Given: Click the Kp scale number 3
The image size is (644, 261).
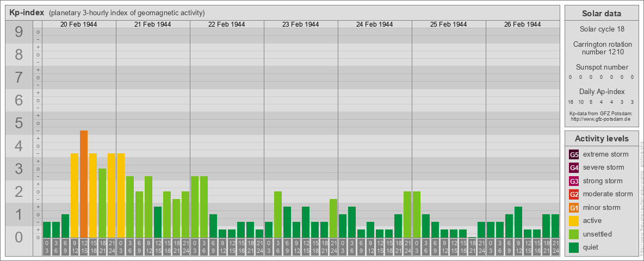Looking at the screenshot, I should (18, 169).
